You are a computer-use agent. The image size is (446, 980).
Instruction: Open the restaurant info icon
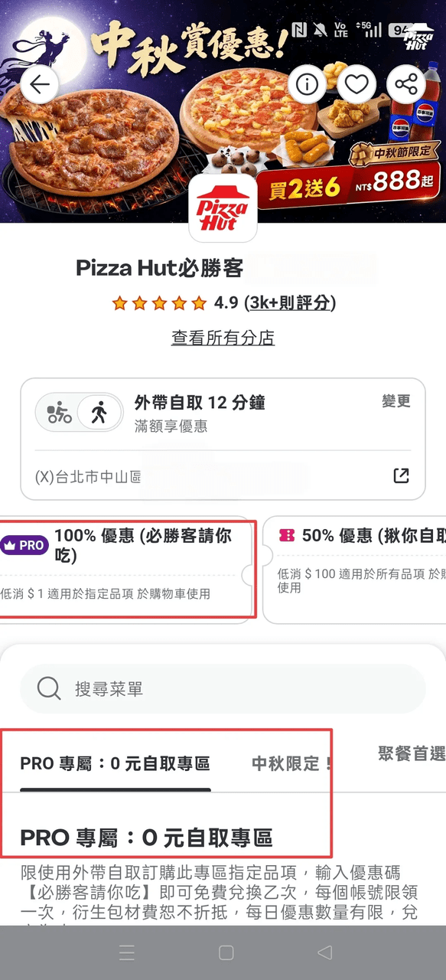(x=307, y=85)
